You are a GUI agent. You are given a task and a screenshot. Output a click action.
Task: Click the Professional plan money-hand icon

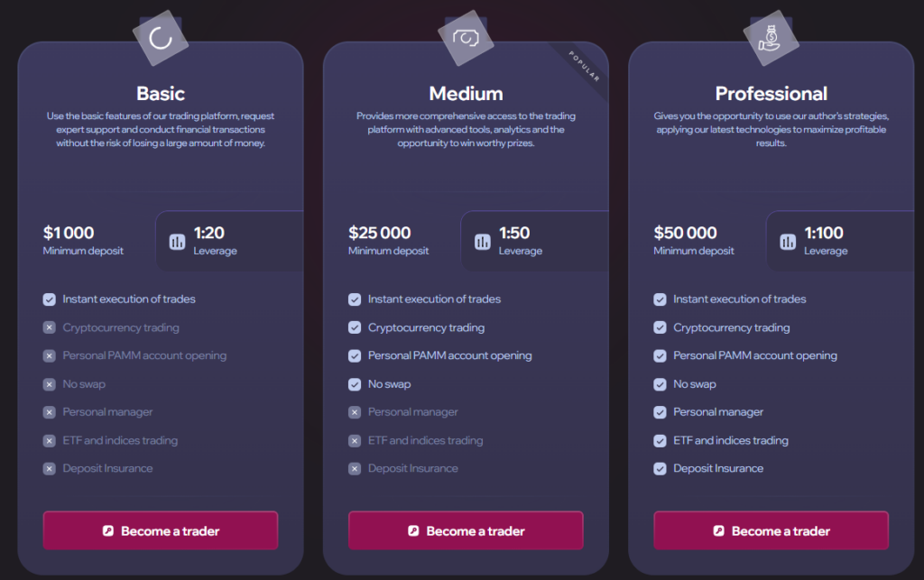[x=770, y=38]
